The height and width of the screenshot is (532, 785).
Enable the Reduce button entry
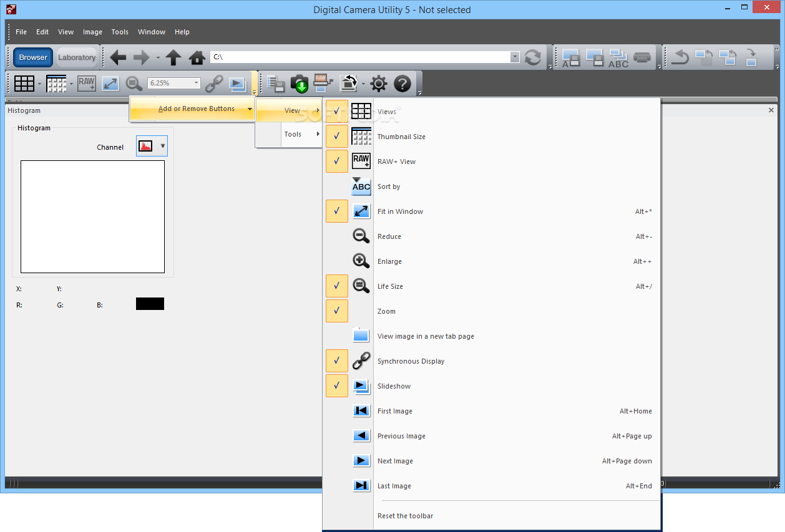click(491, 236)
